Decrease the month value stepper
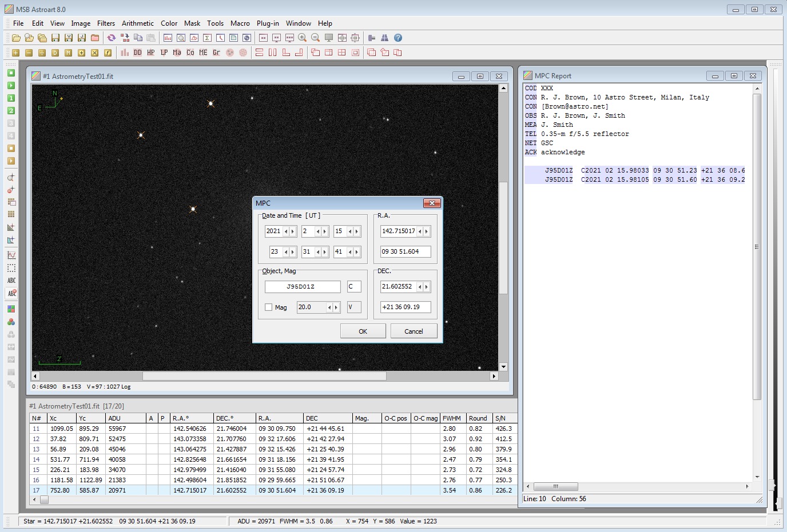 tap(318, 231)
